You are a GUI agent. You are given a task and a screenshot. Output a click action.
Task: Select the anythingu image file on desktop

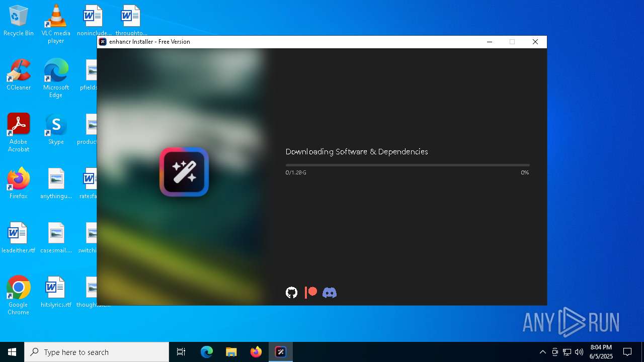[56, 184]
